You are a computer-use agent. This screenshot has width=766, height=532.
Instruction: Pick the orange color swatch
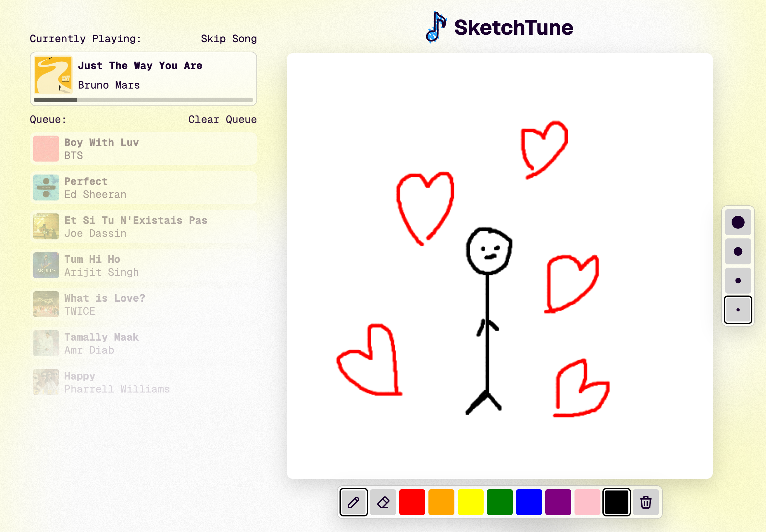coord(441,502)
